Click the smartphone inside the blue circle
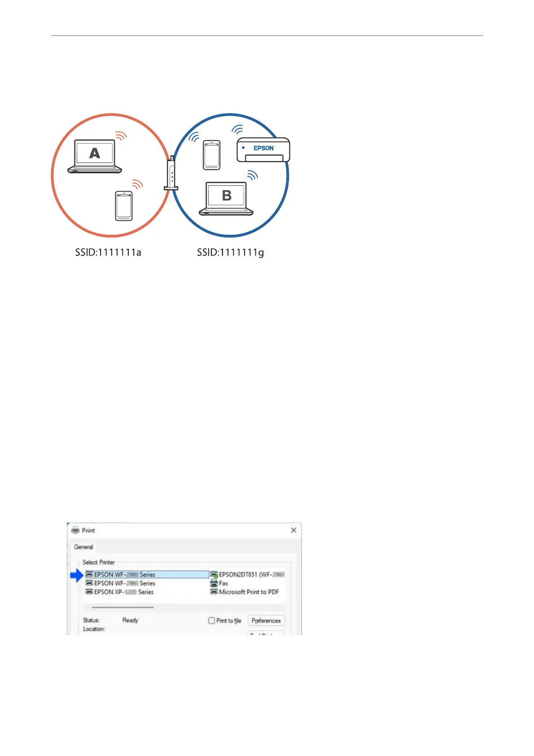Screen dimensions: 534x756 212,155
